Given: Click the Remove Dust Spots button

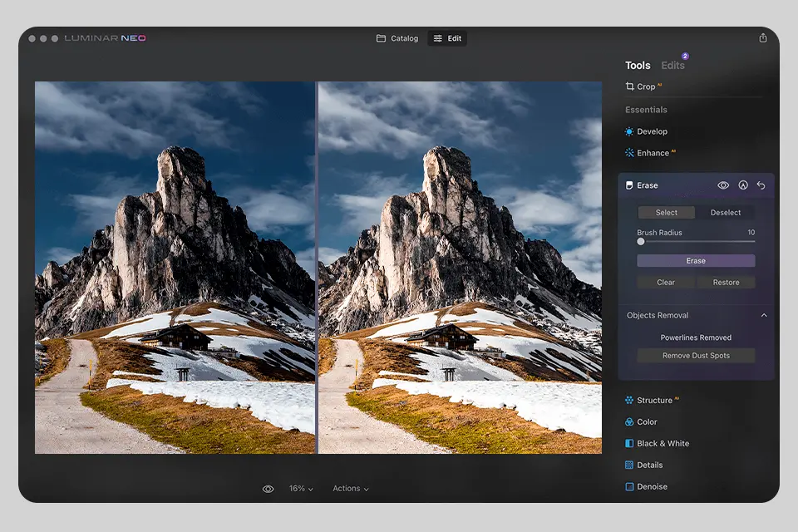Looking at the screenshot, I should pos(696,356).
